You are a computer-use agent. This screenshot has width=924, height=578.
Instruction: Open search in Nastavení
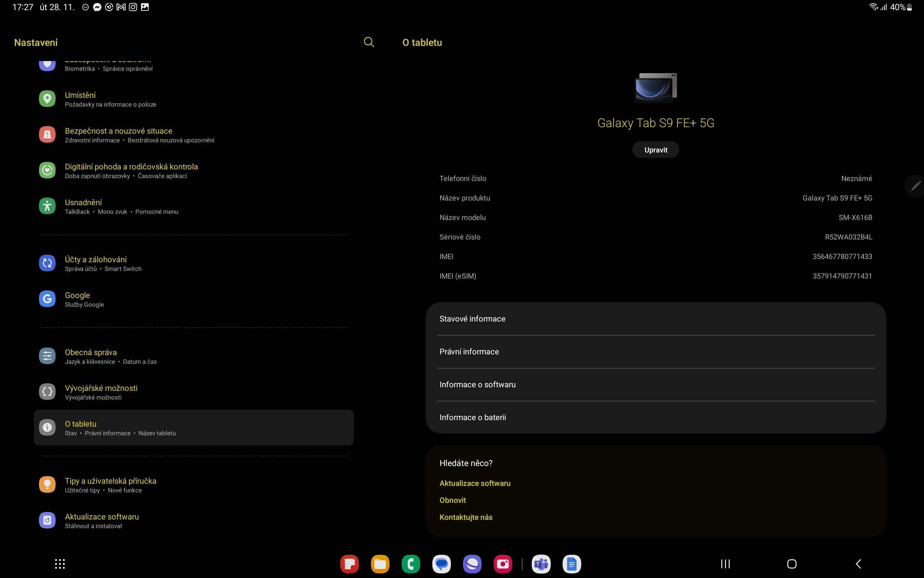(x=369, y=42)
